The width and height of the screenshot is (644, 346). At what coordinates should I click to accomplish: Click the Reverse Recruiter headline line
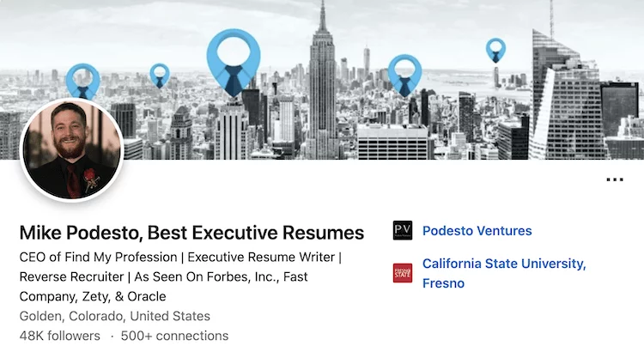click(163, 276)
